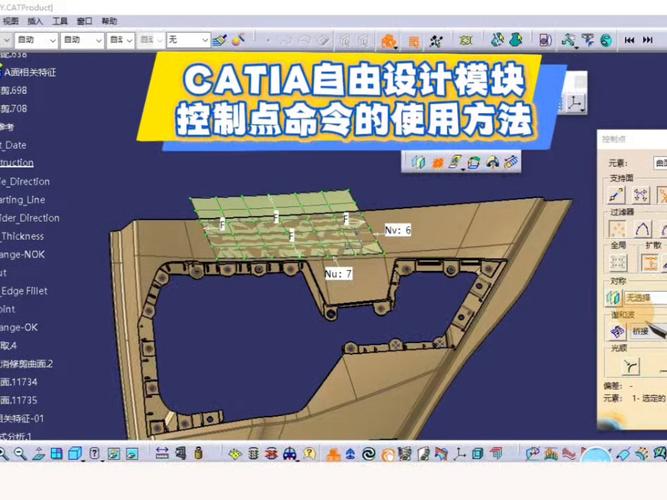Click the green globe icon in top toolbar
This screenshot has width=667, height=500.
pyautogui.click(x=606, y=40)
